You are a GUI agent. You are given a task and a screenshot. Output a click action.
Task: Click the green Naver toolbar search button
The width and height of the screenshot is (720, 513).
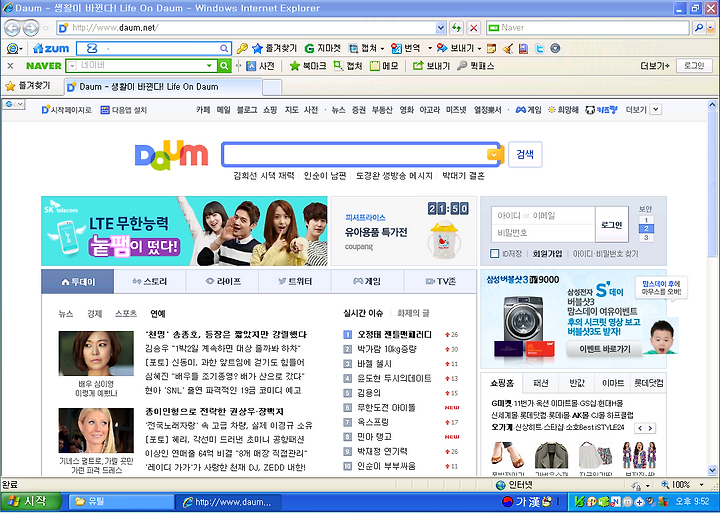tap(224, 66)
